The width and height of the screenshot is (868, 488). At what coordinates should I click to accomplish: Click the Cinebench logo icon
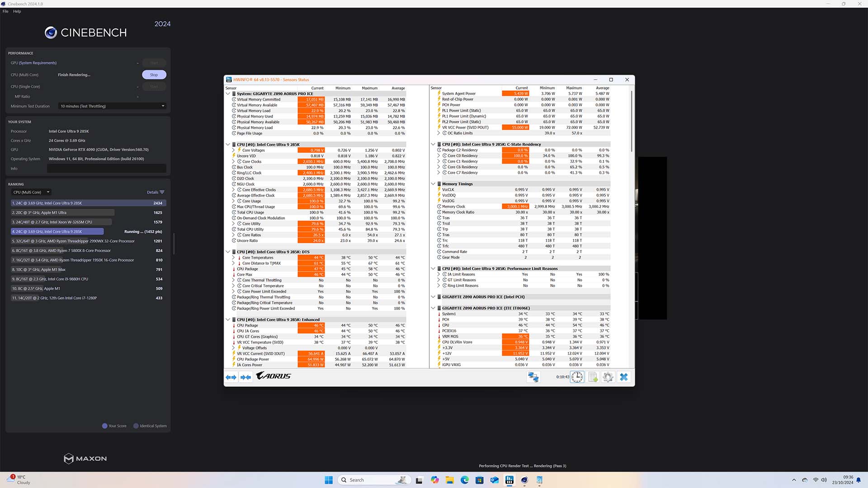point(51,33)
